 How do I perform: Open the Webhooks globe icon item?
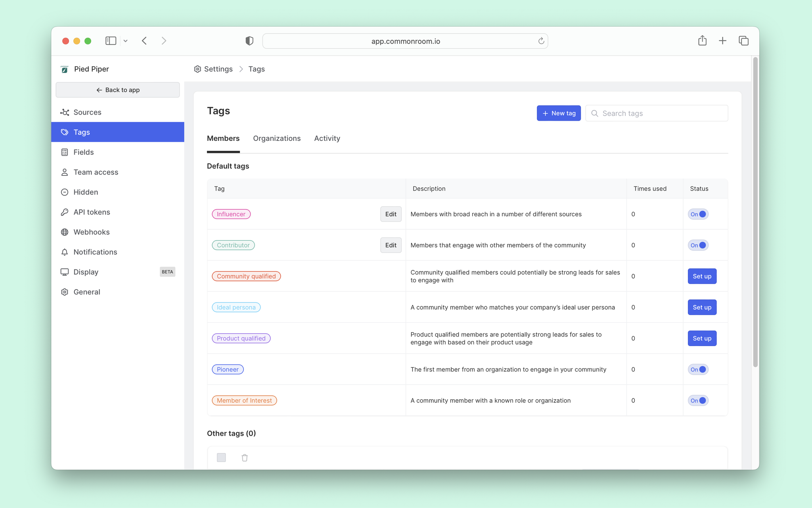pos(65,232)
